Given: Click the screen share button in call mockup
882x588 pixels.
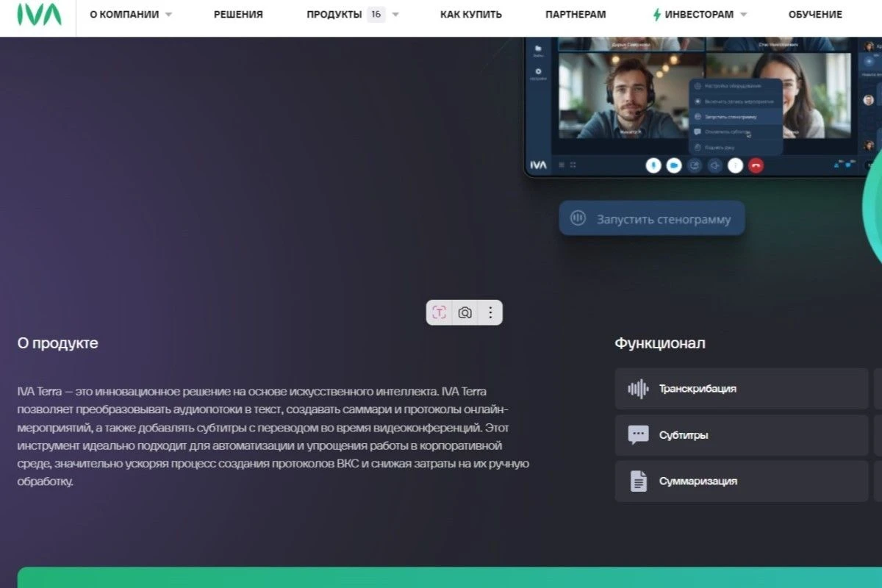Looking at the screenshot, I should pos(694,165).
